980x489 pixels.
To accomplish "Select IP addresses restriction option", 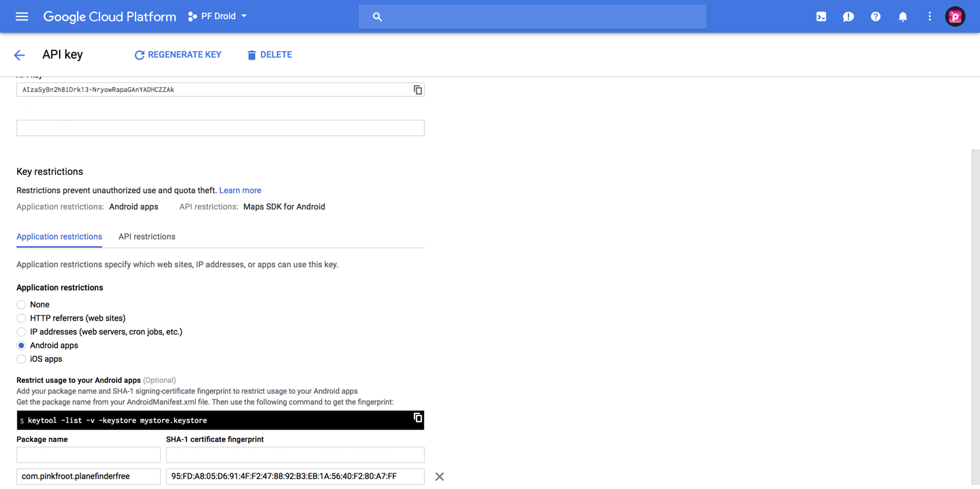I will coord(22,332).
